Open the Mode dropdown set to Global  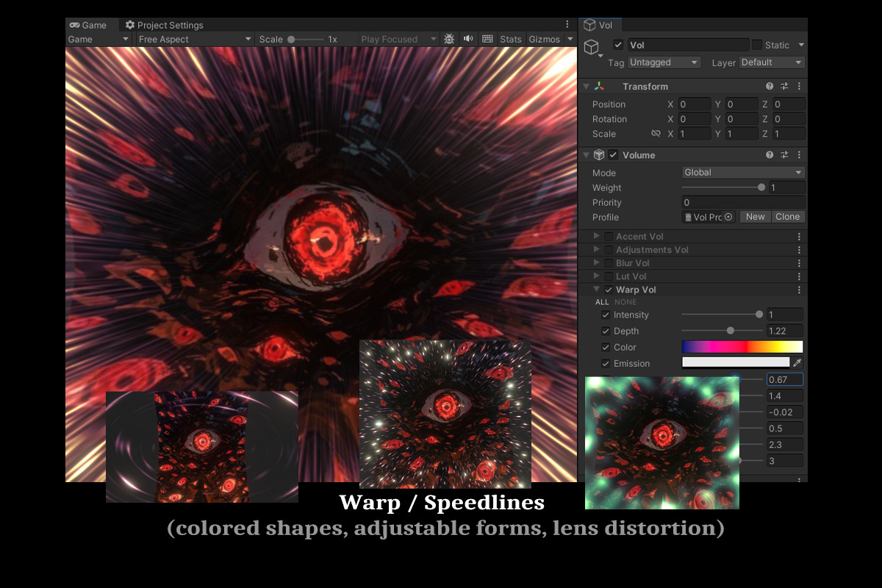point(742,172)
